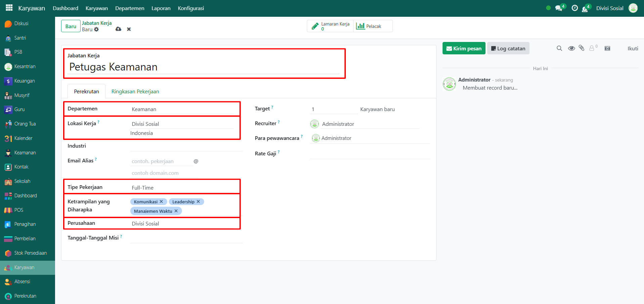This screenshot has height=304, width=644.
Task: Click the cloud save record icon
Action: tap(118, 29)
